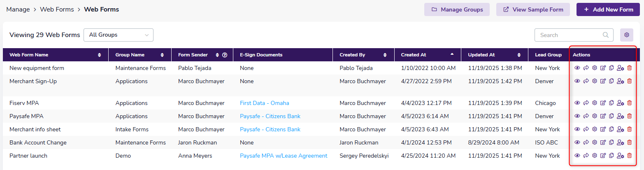Preview the New equipment form via eye icon
This screenshot has width=644, height=170.
(x=577, y=68)
